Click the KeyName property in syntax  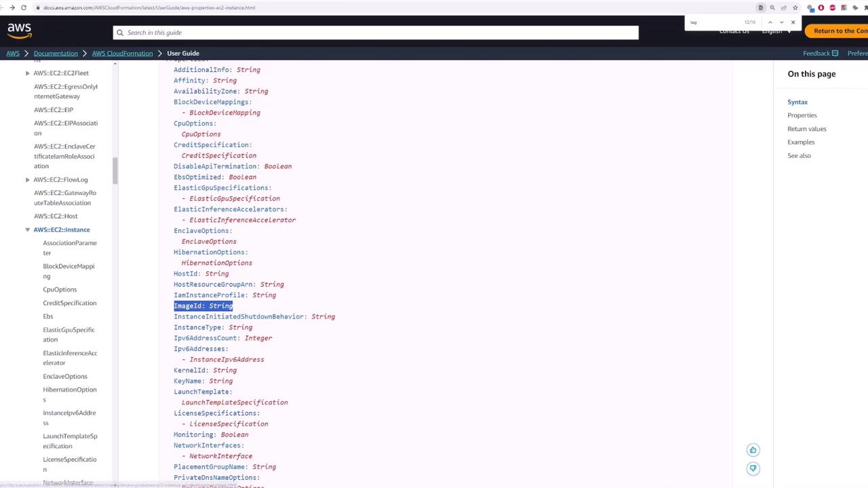click(188, 381)
